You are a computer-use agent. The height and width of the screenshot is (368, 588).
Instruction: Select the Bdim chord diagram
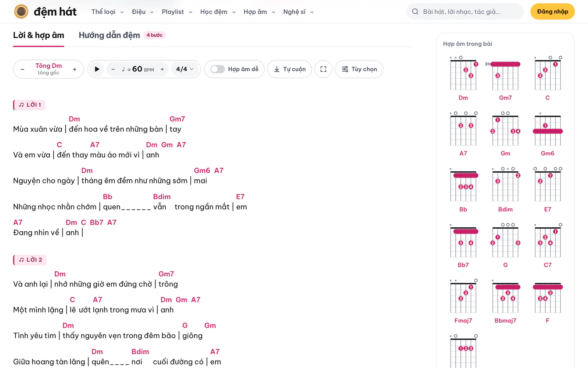pos(505,190)
